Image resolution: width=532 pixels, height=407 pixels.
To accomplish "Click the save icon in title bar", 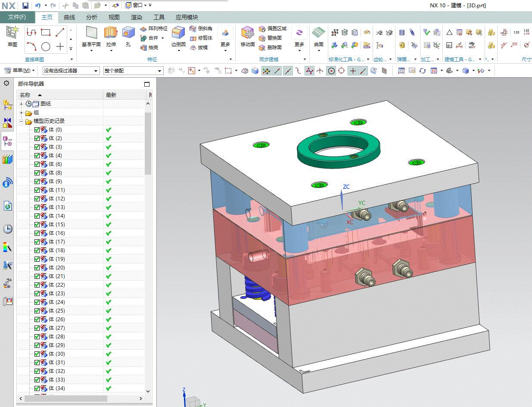I will [25, 5].
